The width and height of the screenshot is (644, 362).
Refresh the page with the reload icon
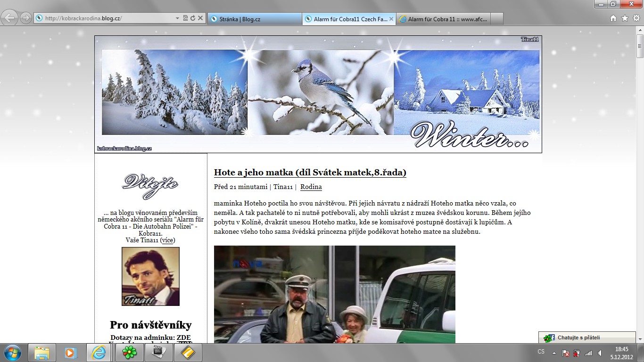coord(193,18)
